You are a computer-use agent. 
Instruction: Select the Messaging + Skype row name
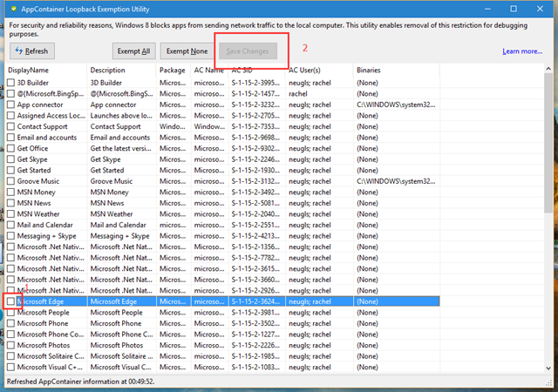46,236
